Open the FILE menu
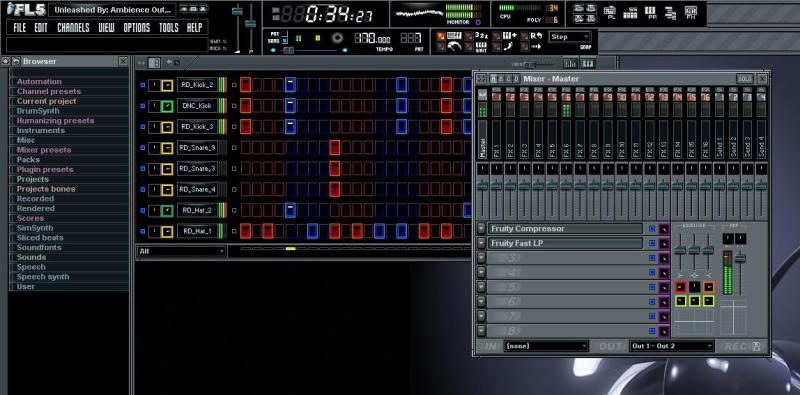 pyautogui.click(x=19, y=28)
